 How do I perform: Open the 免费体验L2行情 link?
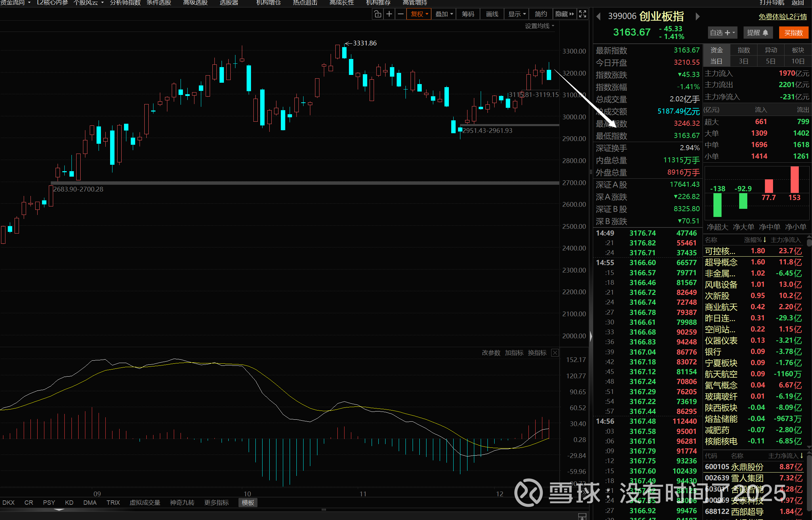pos(783,17)
